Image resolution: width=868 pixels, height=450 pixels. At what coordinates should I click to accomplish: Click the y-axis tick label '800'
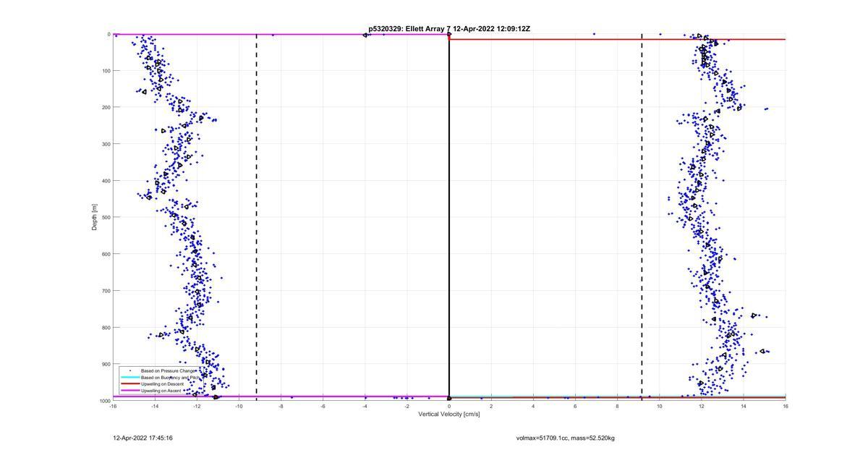[105, 328]
